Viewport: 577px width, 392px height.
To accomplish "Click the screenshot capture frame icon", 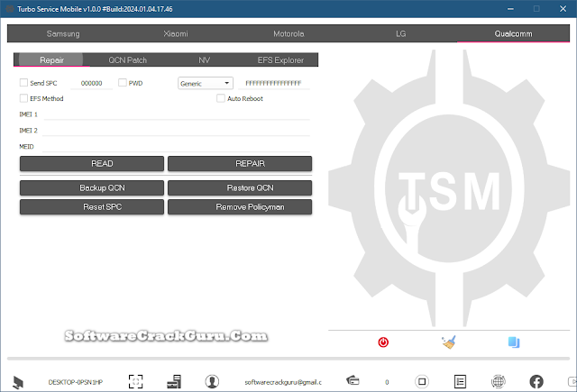I will (135, 382).
